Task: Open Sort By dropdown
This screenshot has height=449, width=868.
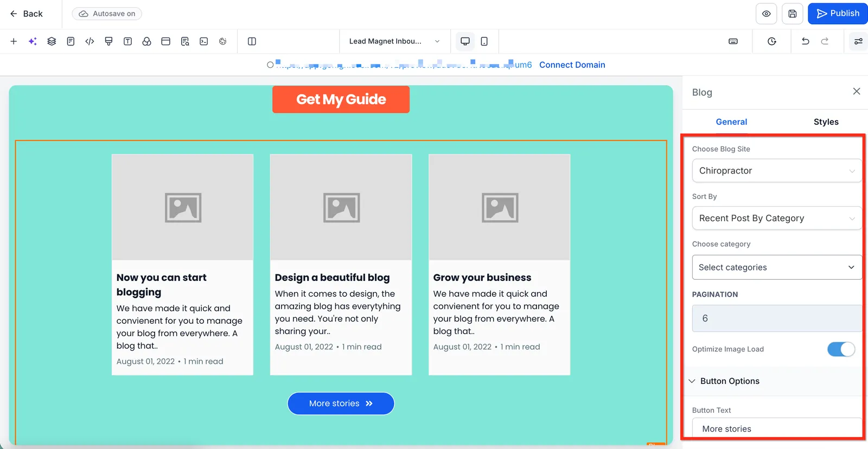Action: click(777, 218)
